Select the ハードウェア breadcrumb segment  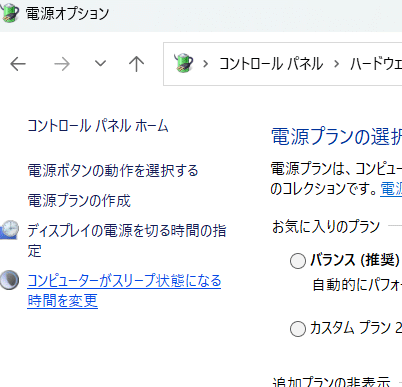(x=376, y=64)
